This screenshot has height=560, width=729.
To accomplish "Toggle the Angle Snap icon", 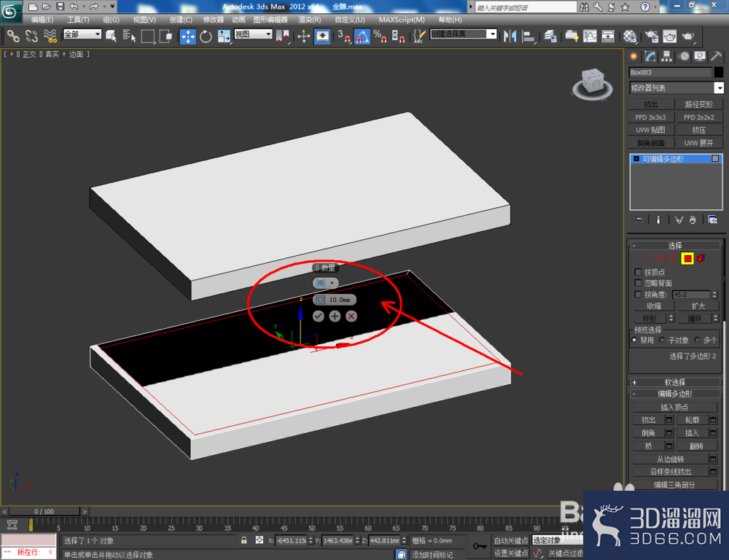I will pos(362,36).
